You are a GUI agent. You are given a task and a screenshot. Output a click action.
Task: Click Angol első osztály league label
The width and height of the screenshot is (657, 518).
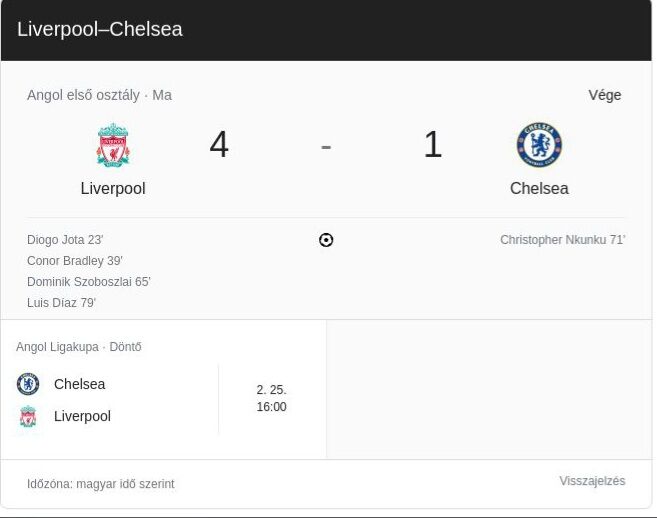(83, 95)
